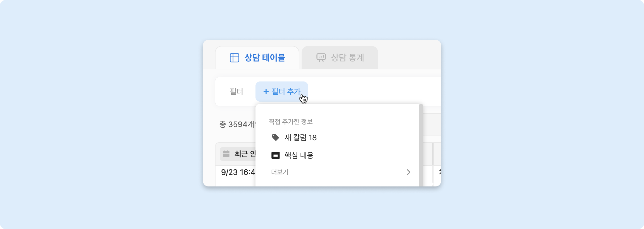Click the 총 3594개 total count text
644x229 pixels.
[237, 124]
